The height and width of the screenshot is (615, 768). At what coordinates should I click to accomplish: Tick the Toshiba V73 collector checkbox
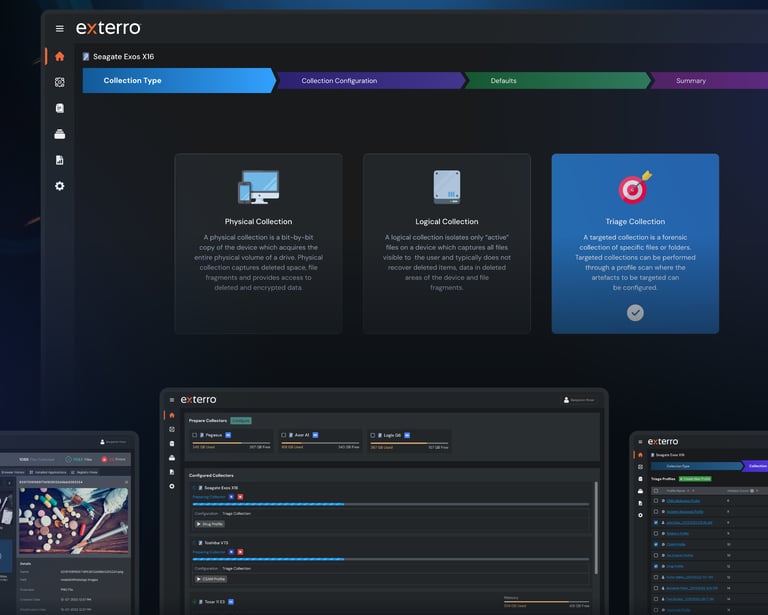tap(194, 543)
